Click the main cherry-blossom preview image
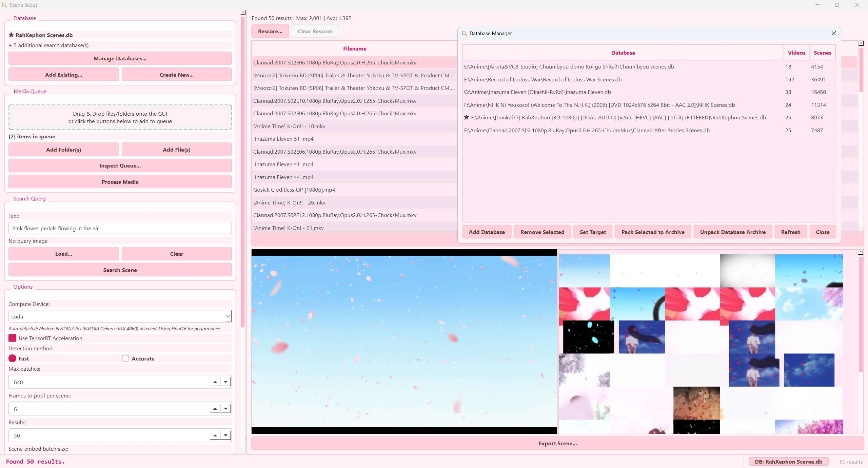The width and height of the screenshot is (868, 468). [404, 342]
